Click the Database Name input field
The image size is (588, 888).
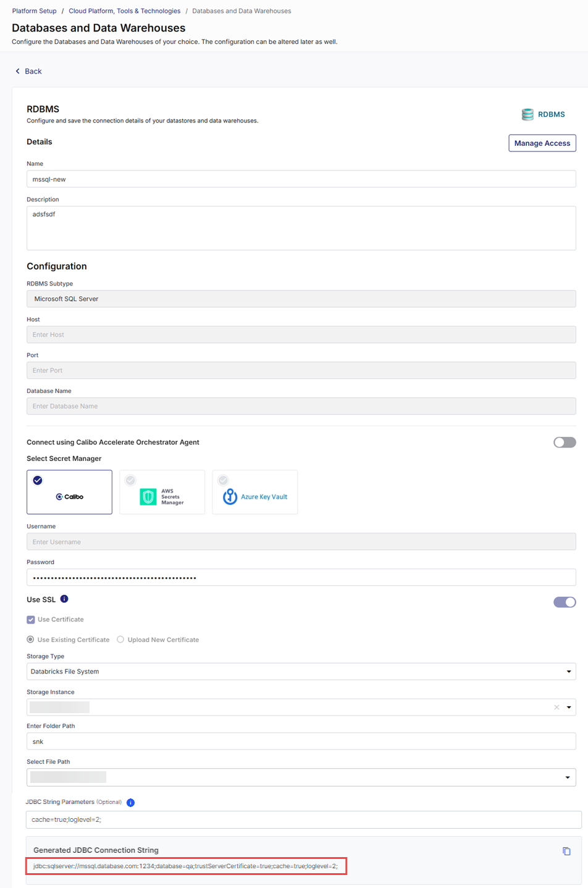coord(301,406)
